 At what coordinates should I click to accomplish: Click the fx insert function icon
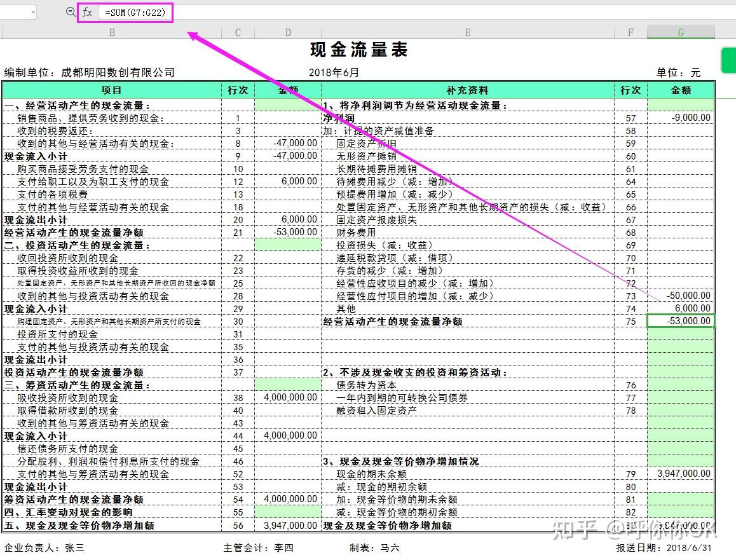(88, 12)
